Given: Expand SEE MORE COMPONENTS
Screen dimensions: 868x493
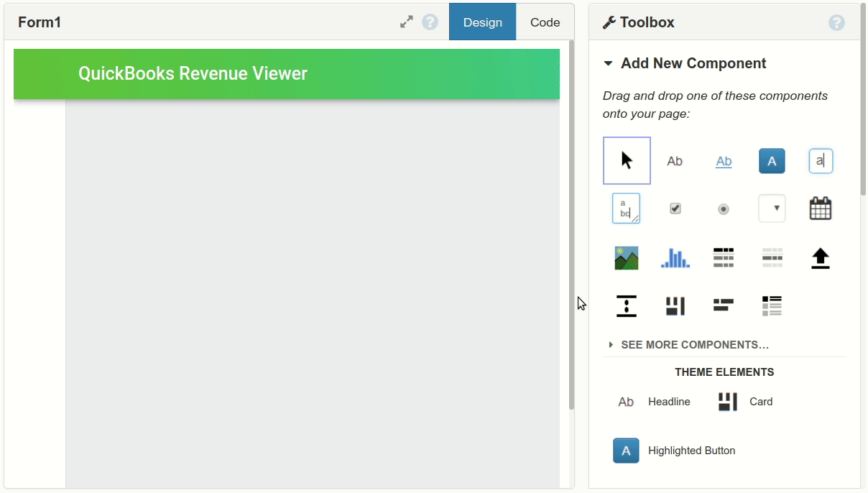Looking at the screenshot, I should coord(688,345).
